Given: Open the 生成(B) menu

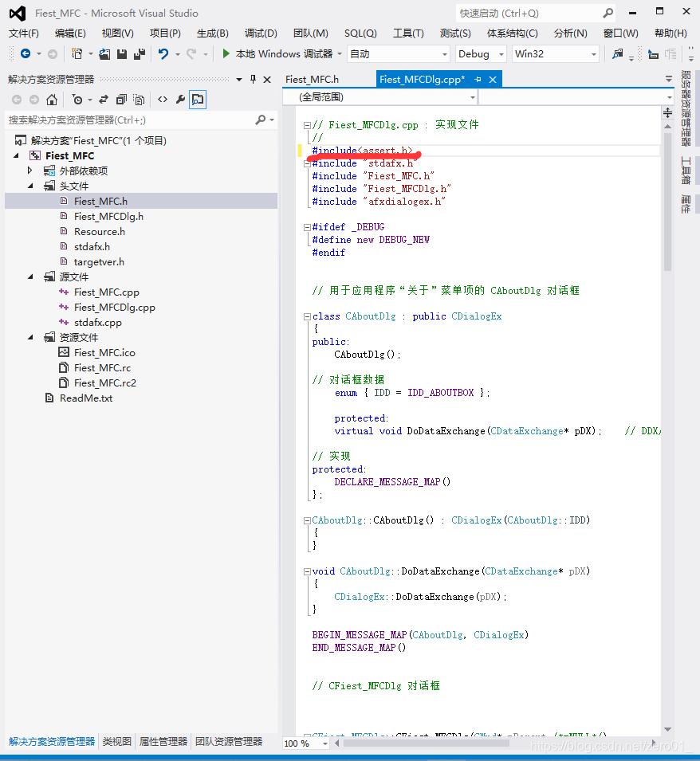Looking at the screenshot, I should click(x=213, y=33).
